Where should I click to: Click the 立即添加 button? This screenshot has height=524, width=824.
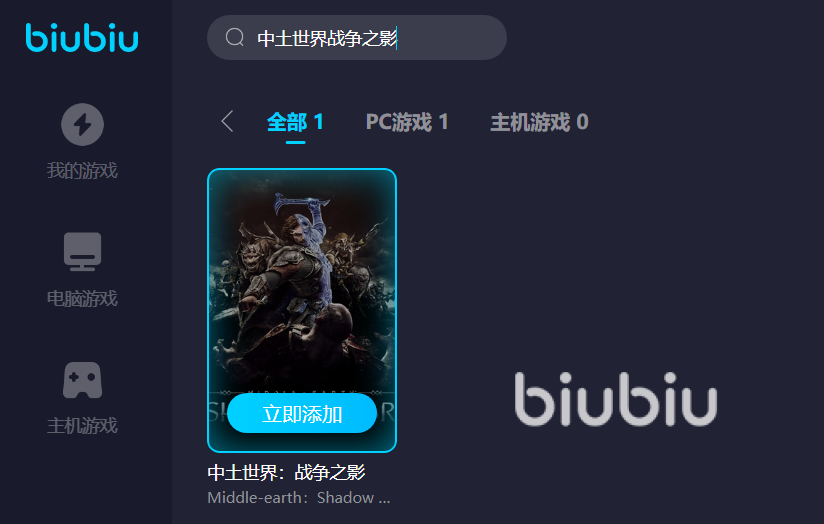(x=302, y=414)
